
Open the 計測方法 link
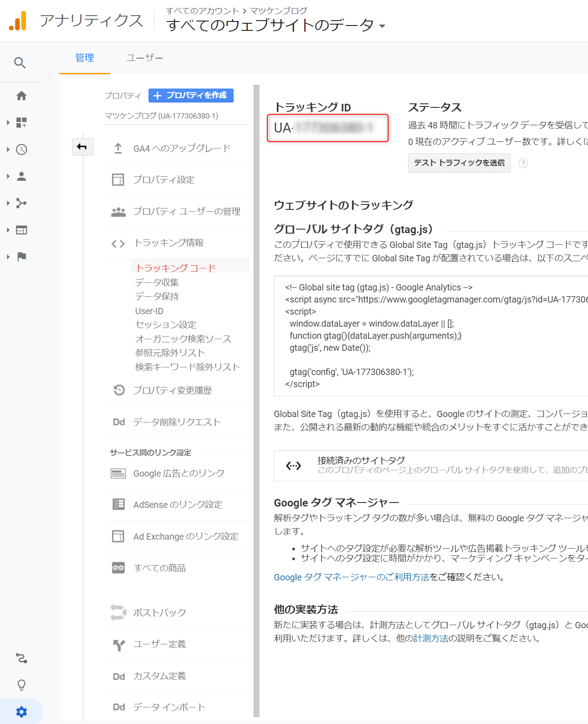[x=431, y=639]
